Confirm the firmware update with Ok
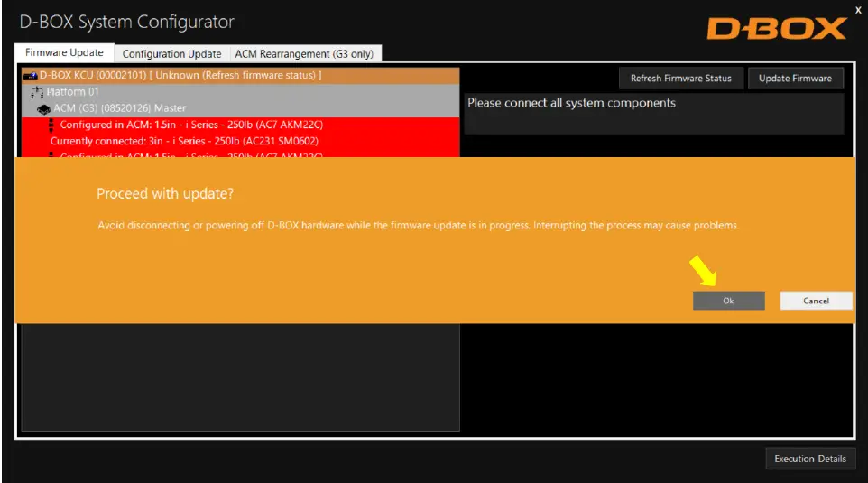The height and width of the screenshot is (483, 868). coord(728,301)
